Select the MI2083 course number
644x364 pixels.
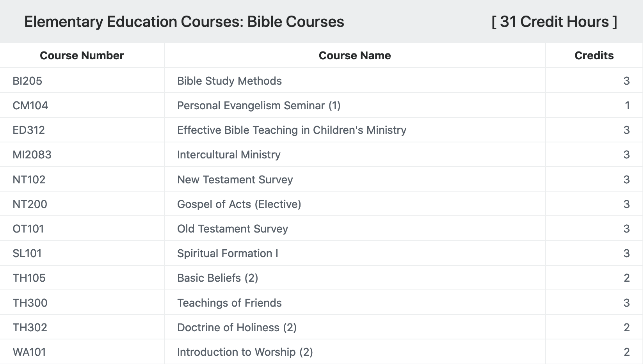(x=32, y=154)
